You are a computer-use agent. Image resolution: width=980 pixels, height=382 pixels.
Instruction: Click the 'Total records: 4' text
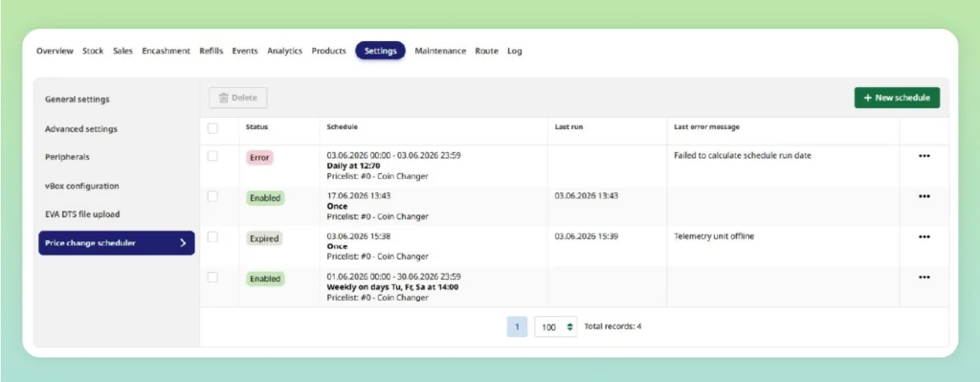612,326
